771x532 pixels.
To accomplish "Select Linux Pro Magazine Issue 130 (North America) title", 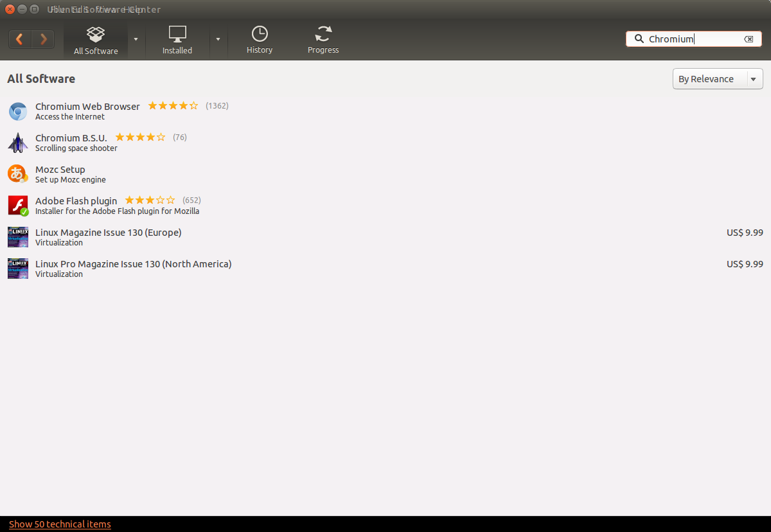I will 134,263.
